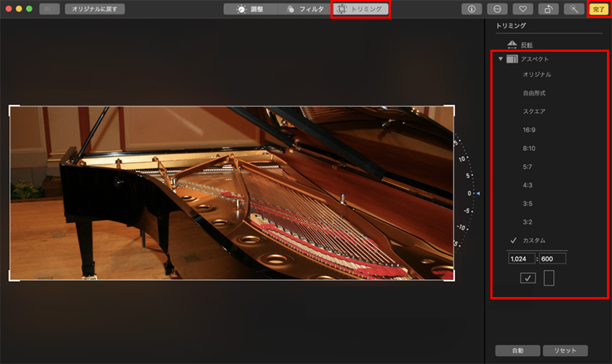Select portrait orientation icon
612x364 pixels.
[x=549, y=278]
